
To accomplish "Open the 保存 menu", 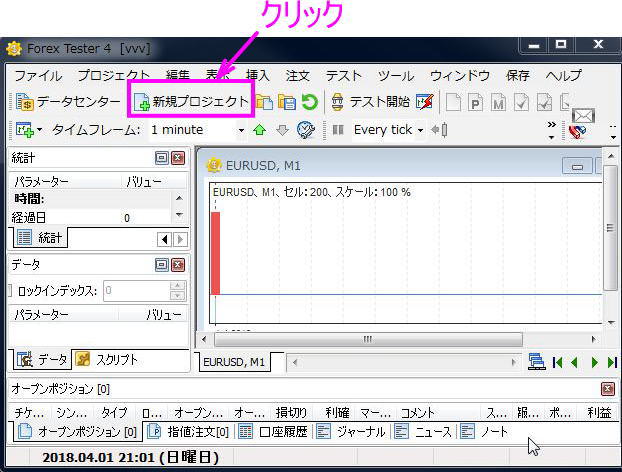I will click(518, 75).
